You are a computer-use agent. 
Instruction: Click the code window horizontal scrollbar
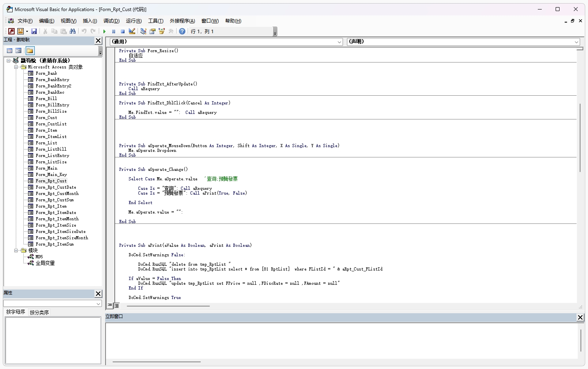168,306
